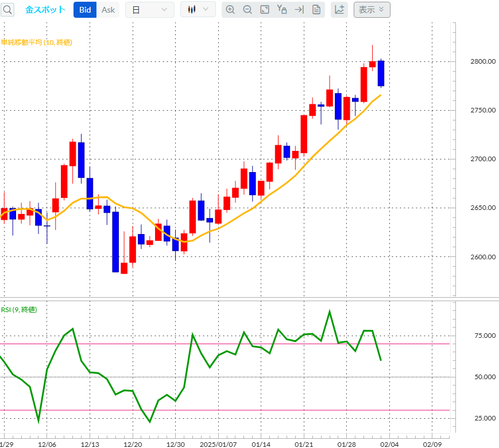
Task: Fit chart to full view icon
Action: click(265, 10)
